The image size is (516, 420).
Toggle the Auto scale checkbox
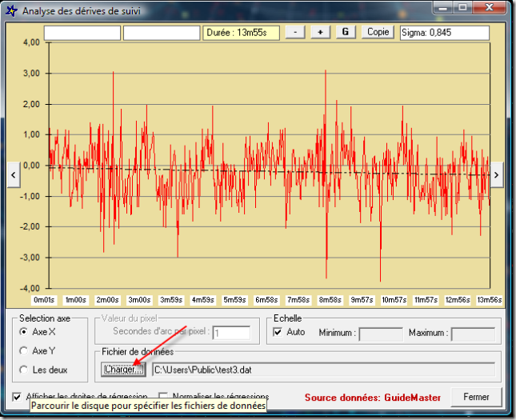(x=278, y=332)
